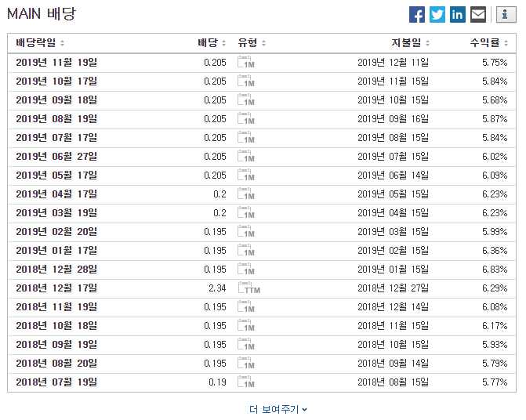The image size is (526, 420).
Task: Click 1M type icon in 2018년 12월 28일 row
Action: [246, 269]
